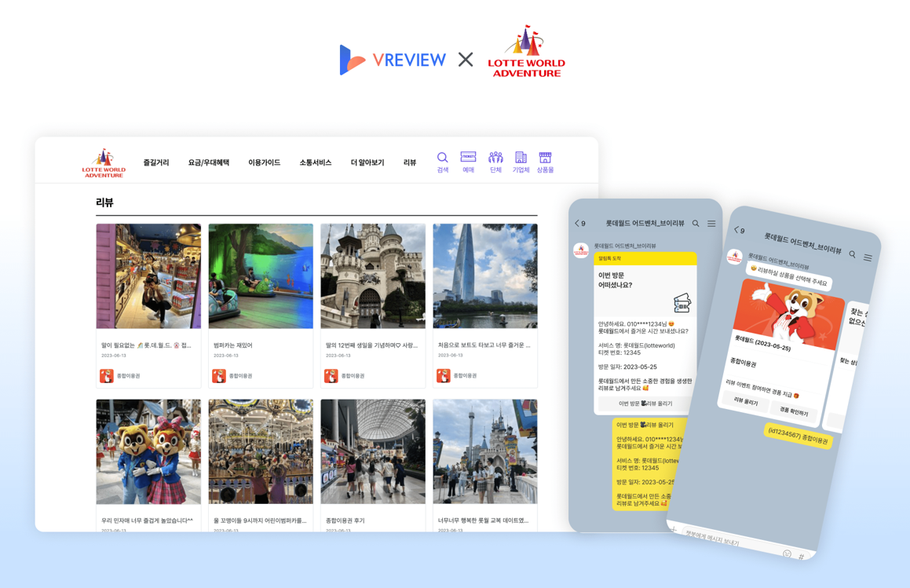Screen dimensions: 910x588
Task: Click review title '우리 민자매 너무 즐겁게 놀았습니다'
Action: click(x=148, y=520)
